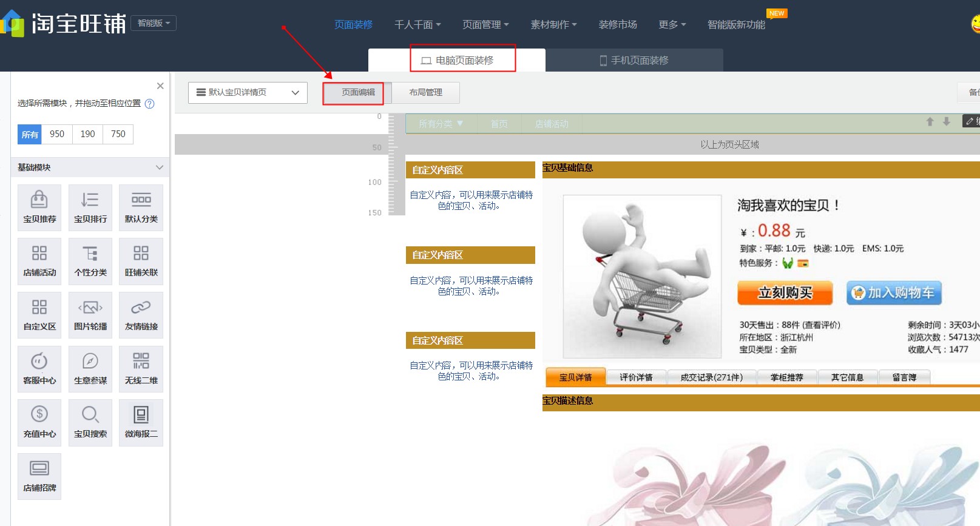Viewport: 980px width, 526px height.
Task: Open the 评价详情 tab
Action: [x=636, y=377]
